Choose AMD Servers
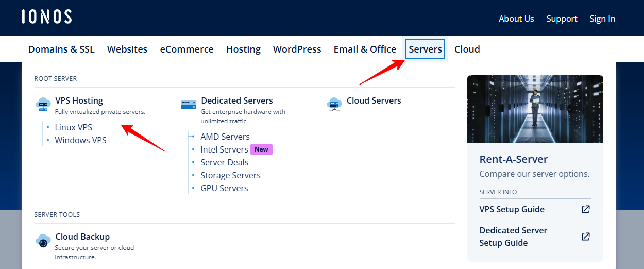 point(225,137)
